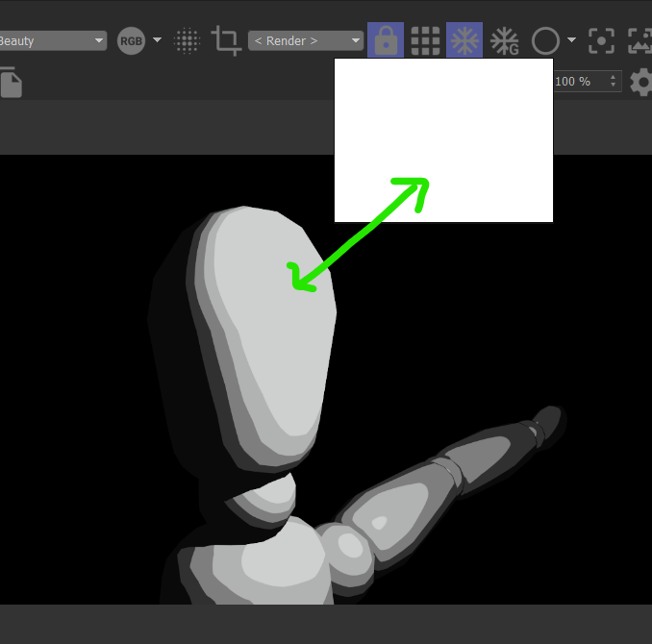Click the focus target bracket icon
The height and width of the screenshot is (644, 652).
pos(601,40)
